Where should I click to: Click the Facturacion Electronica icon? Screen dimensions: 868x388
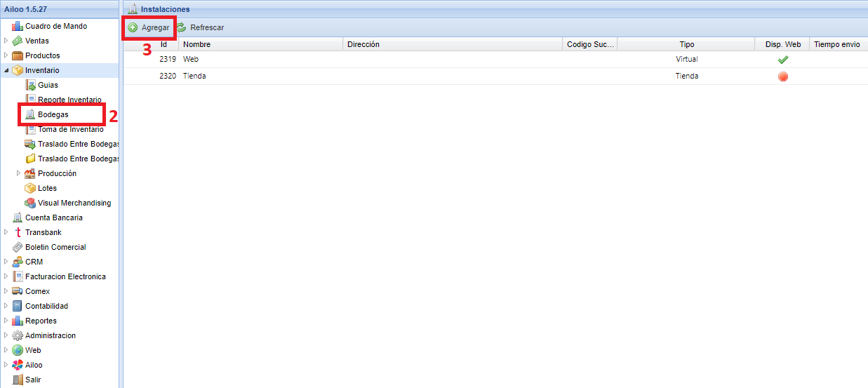point(18,276)
